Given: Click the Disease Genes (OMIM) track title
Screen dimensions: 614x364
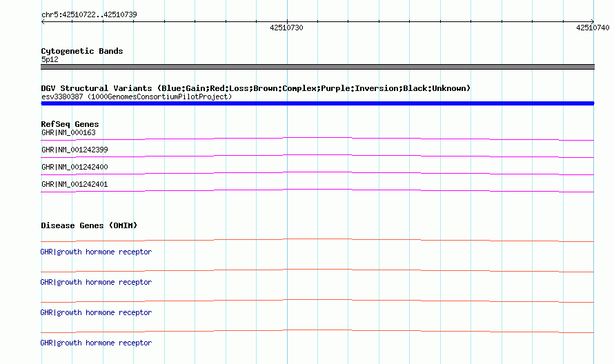Looking at the screenshot, I should click(x=89, y=225).
